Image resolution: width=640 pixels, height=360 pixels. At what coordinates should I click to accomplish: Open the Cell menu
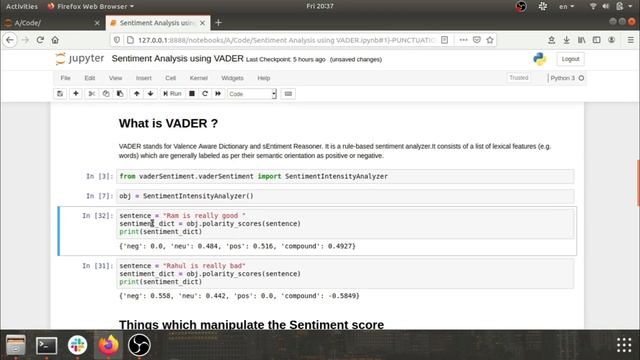[x=171, y=78]
